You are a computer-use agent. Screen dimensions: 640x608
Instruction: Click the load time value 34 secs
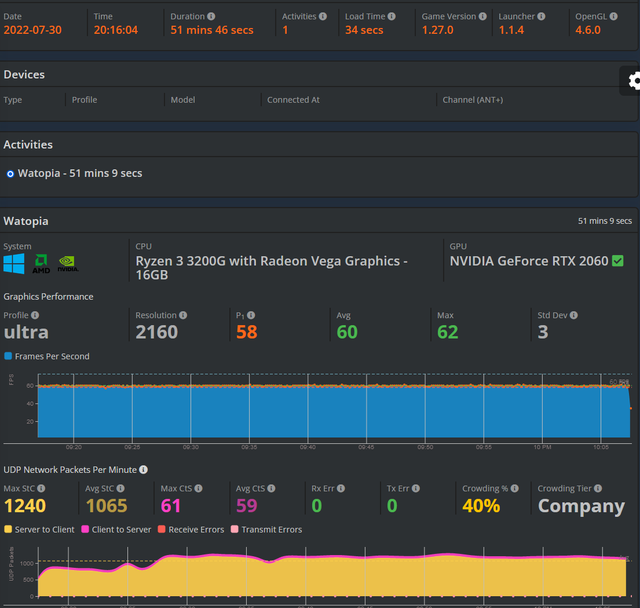[364, 30]
